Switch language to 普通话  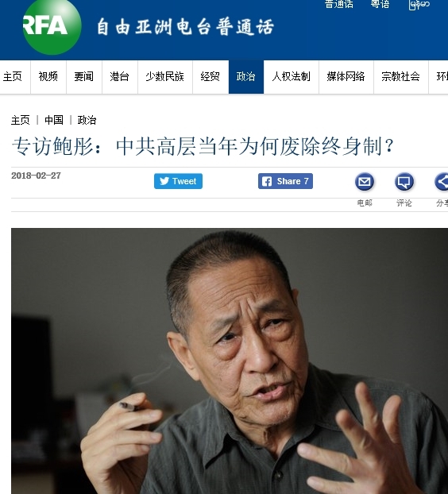[x=338, y=5]
